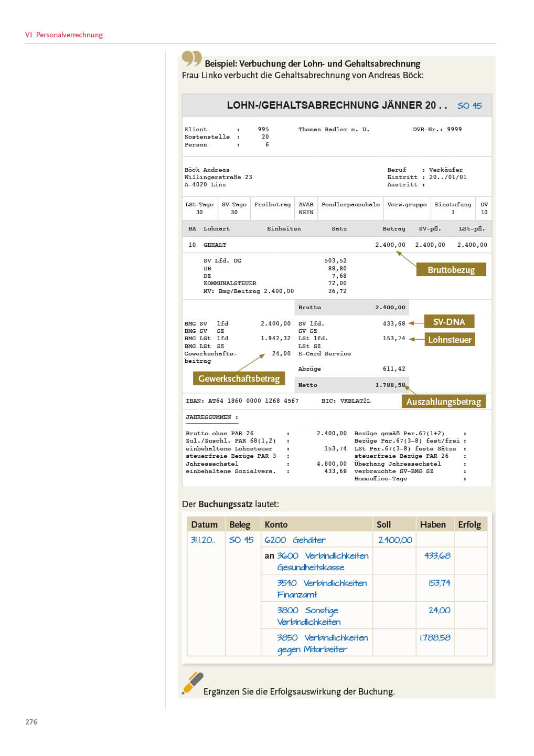Click the pen icon beside the exercise
This screenshot has width=534, height=756.
pos(193,682)
